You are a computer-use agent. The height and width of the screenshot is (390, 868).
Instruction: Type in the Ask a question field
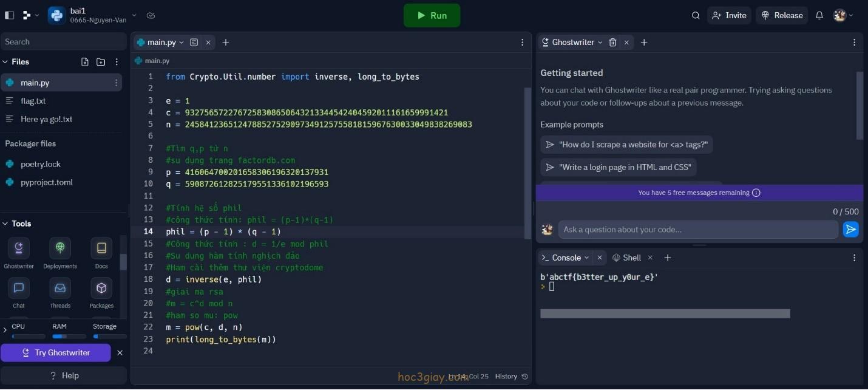point(698,230)
